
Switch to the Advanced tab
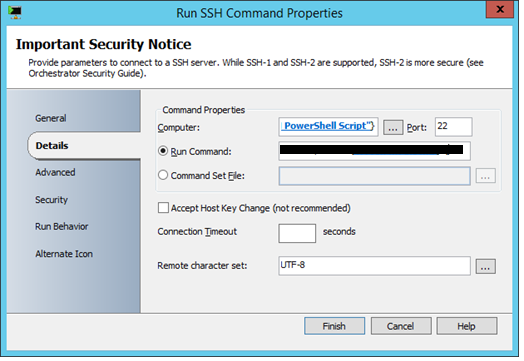click(55, 172)
